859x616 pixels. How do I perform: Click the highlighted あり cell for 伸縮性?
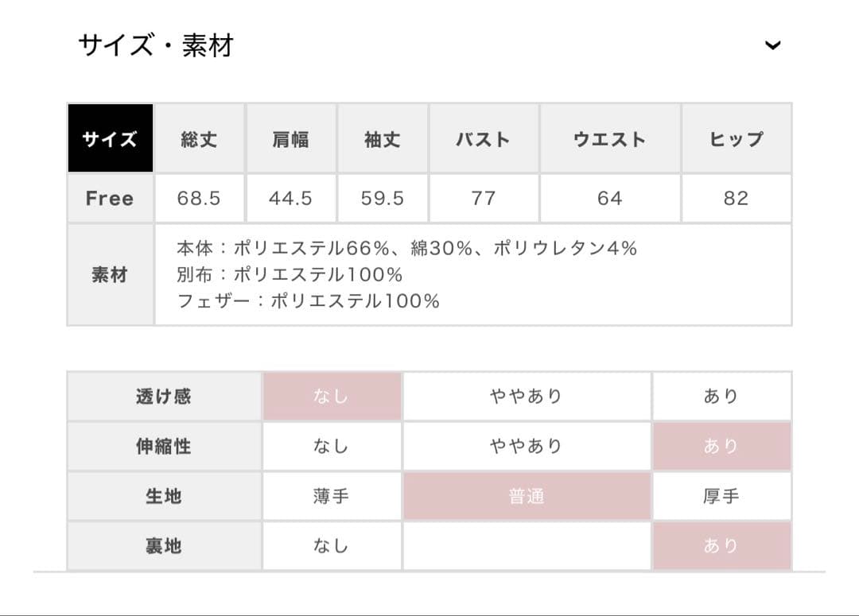[x=721, y=446]
